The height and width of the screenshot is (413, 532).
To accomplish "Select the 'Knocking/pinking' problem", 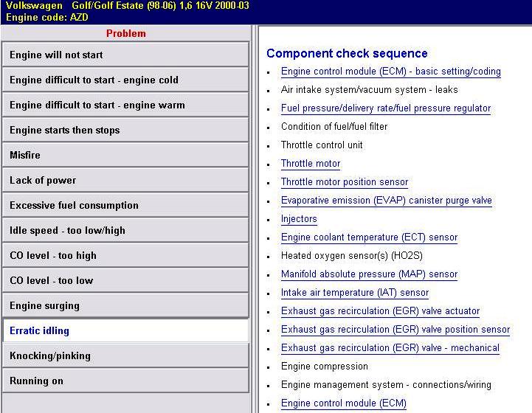I will coord(125,355).
